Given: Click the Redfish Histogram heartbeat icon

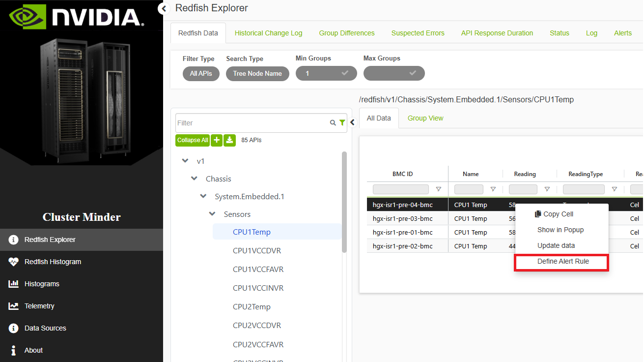Looking at the screenshot, I should [x=13, y=262].
